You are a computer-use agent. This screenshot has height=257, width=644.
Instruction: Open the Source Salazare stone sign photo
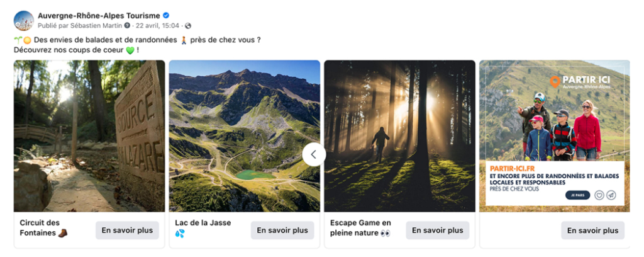[89, 136]
